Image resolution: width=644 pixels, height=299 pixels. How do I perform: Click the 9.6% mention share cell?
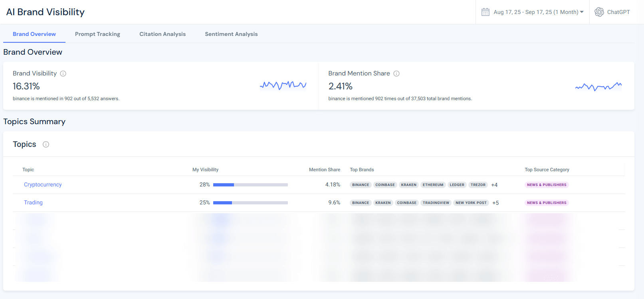pyautogui.click(x=334, y=203)
